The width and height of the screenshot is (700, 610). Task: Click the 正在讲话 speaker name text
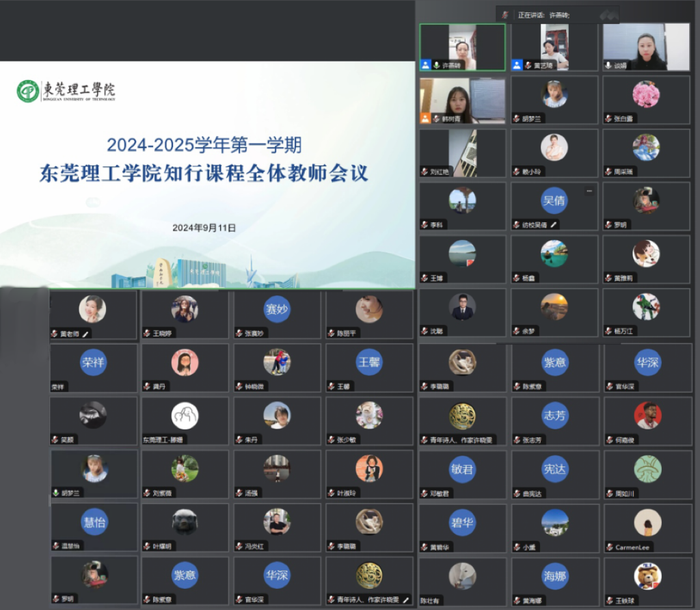[x=558, y=14]
